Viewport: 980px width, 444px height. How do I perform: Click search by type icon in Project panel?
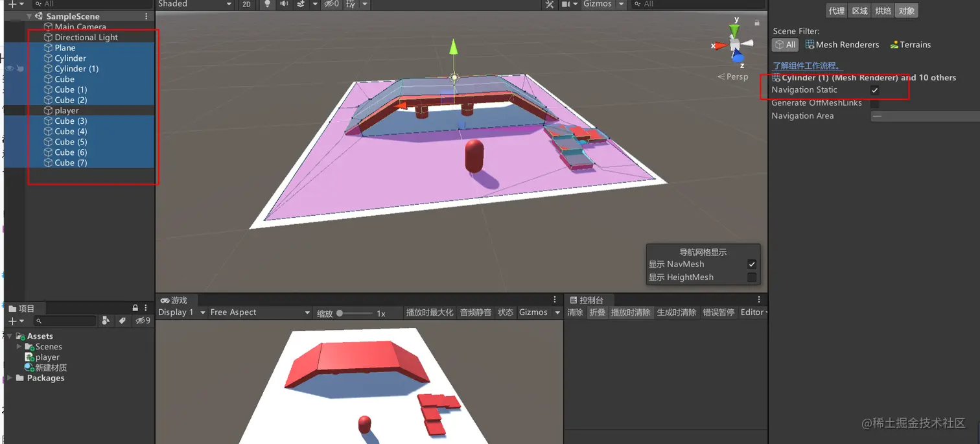(x=107, y=321)
